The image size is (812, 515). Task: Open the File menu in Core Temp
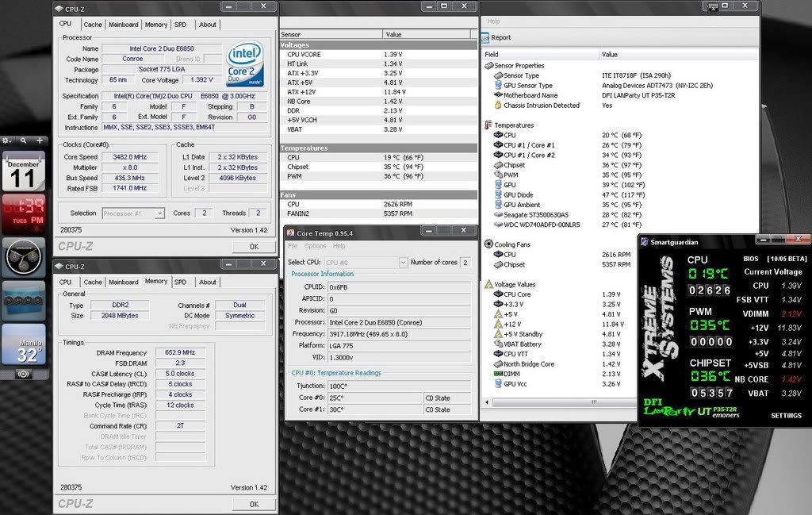pyautogui.click(x=293, y=246)
